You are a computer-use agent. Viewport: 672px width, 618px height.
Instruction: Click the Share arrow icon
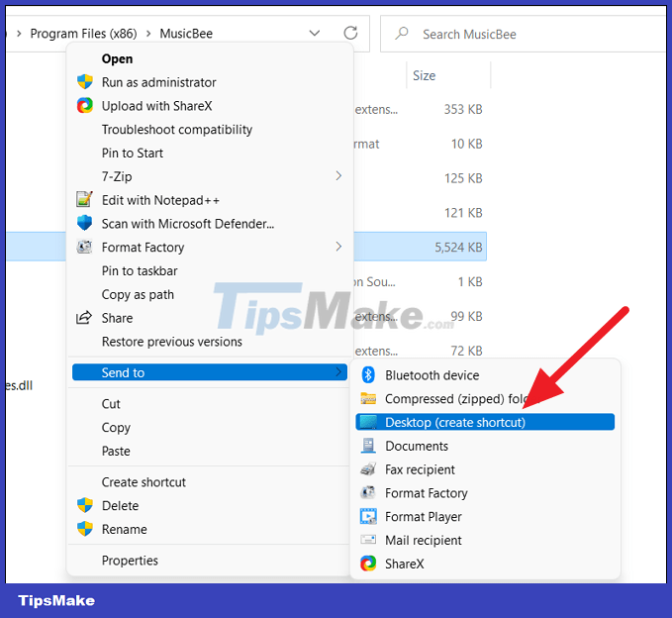pyautogui.click(x=84, y=317)
